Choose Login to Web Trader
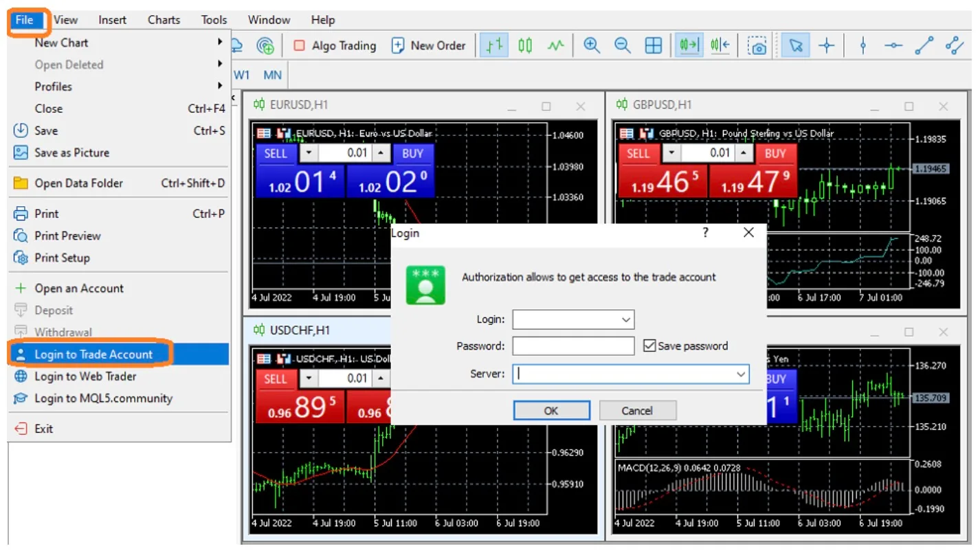The height and width of the screenshot is (555, 980). coord(120,376)
